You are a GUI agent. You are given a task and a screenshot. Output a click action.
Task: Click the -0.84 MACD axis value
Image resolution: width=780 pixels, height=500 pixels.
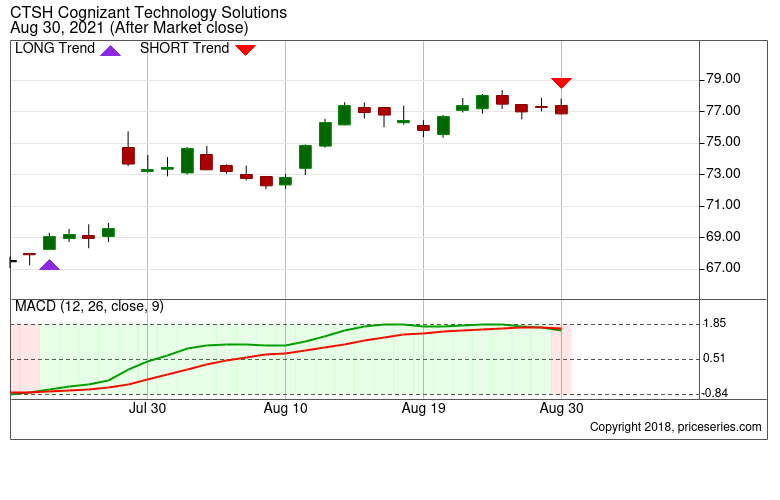tap(715, 393)
